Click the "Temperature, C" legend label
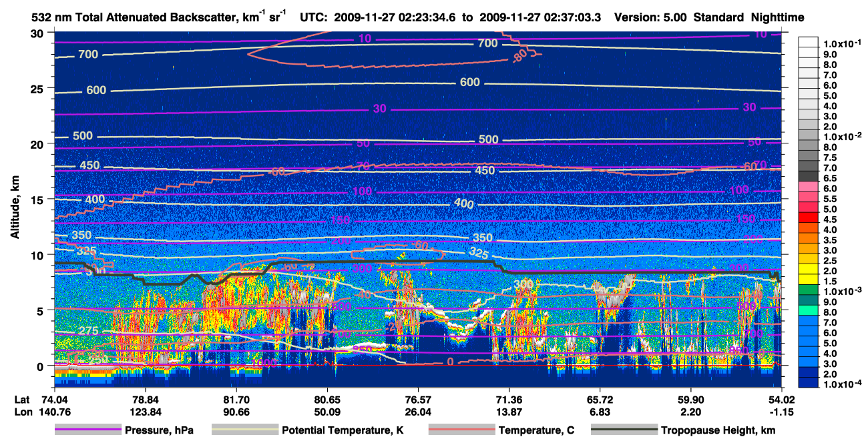The width and height of the screenshot is (868, 445). (x=536, y=431)
